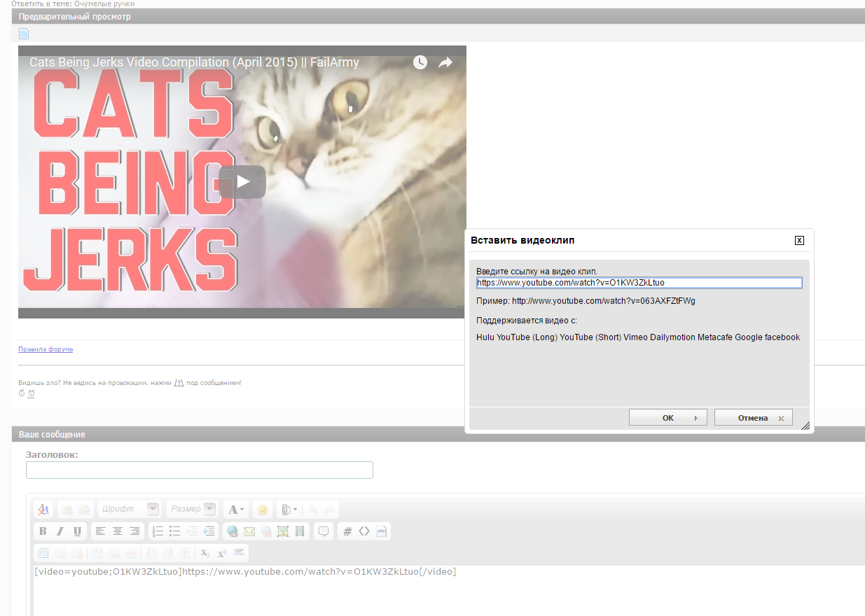Open the Правила форума link
Screen dimensions: 865x616
pyautogui.click(x=46, y=349)
